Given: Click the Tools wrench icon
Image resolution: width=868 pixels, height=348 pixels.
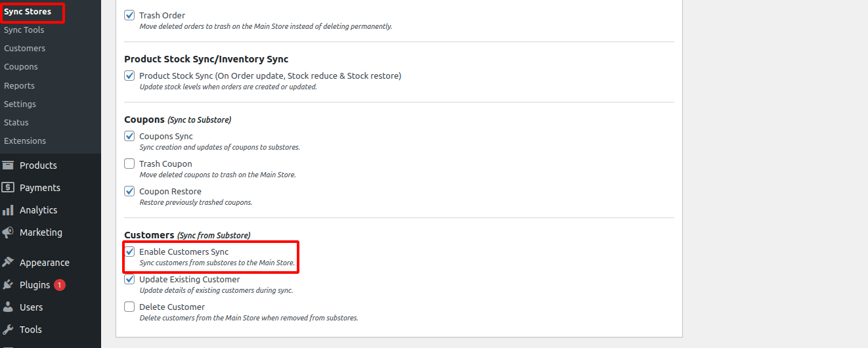Looking at the screenshot, I should [x=8, y=330].
